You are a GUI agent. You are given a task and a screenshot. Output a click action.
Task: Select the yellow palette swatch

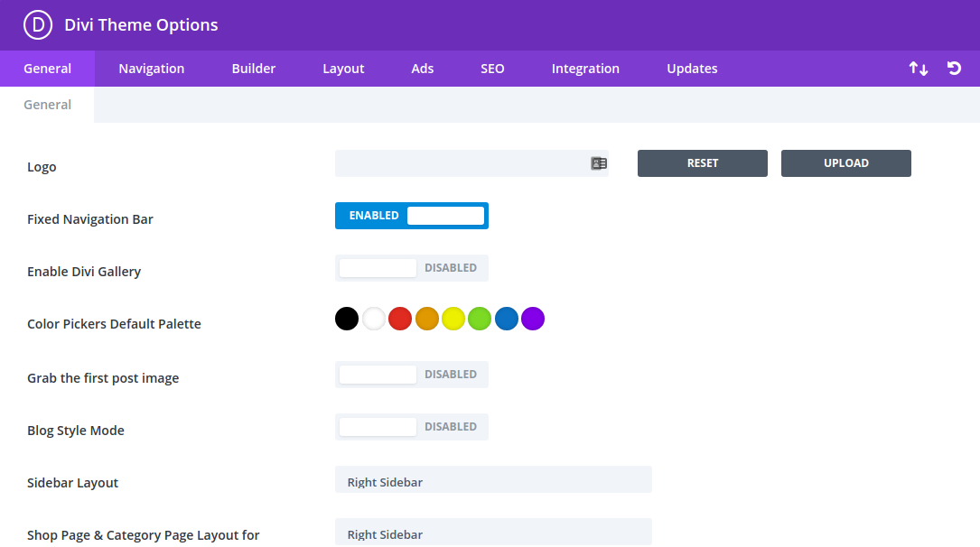tap(453, 319)
